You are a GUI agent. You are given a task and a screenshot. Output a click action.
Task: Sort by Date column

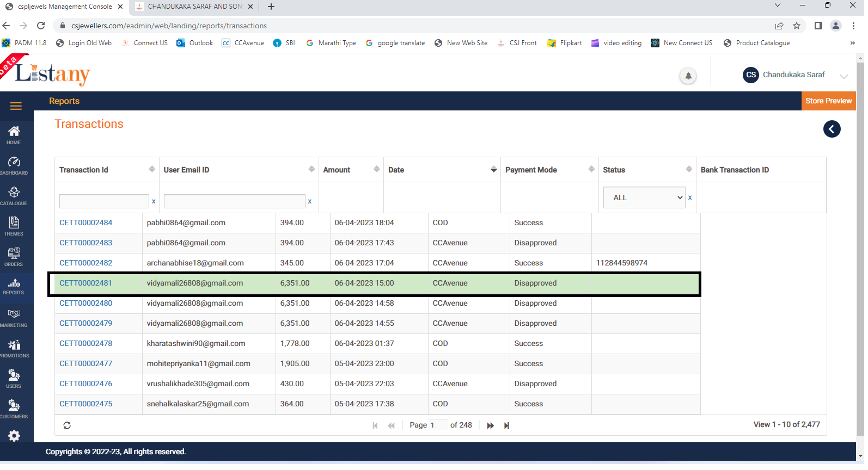[494, 169]
